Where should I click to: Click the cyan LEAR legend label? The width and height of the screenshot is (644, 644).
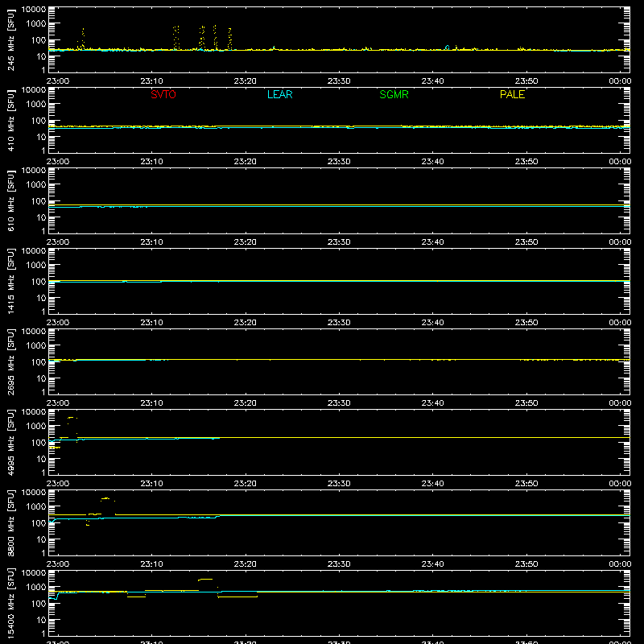click(279, 94)
